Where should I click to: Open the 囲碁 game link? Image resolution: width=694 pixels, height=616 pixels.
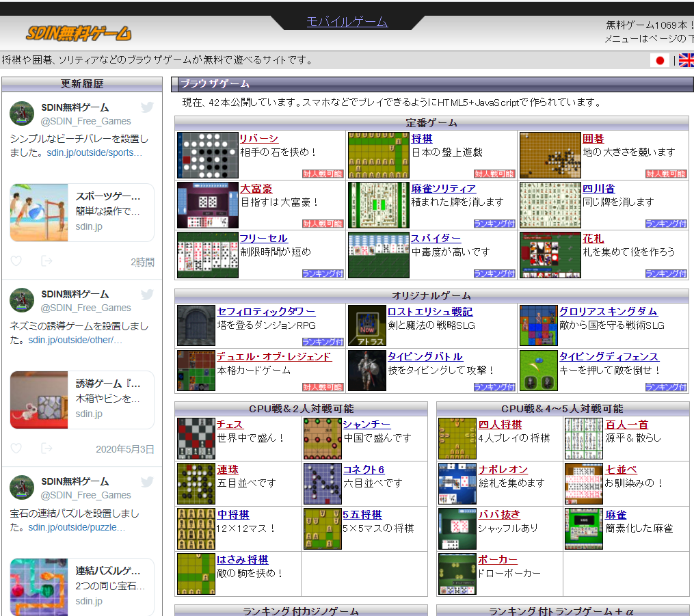click(x=593, y=139)
